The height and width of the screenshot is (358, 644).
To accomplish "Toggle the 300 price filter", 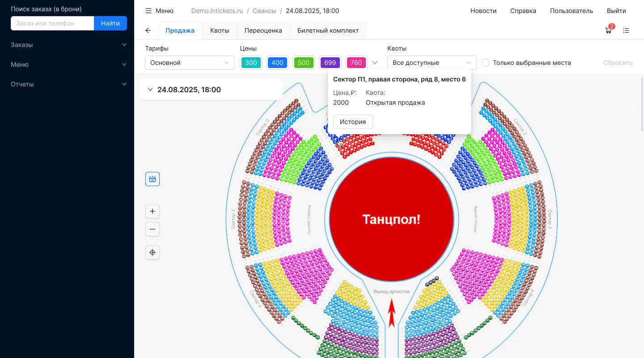I will (251, 63).
